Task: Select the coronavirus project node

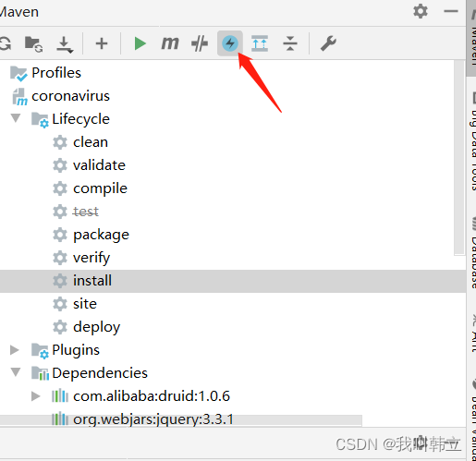Action: pyautogui.click(x=70, y=96)
